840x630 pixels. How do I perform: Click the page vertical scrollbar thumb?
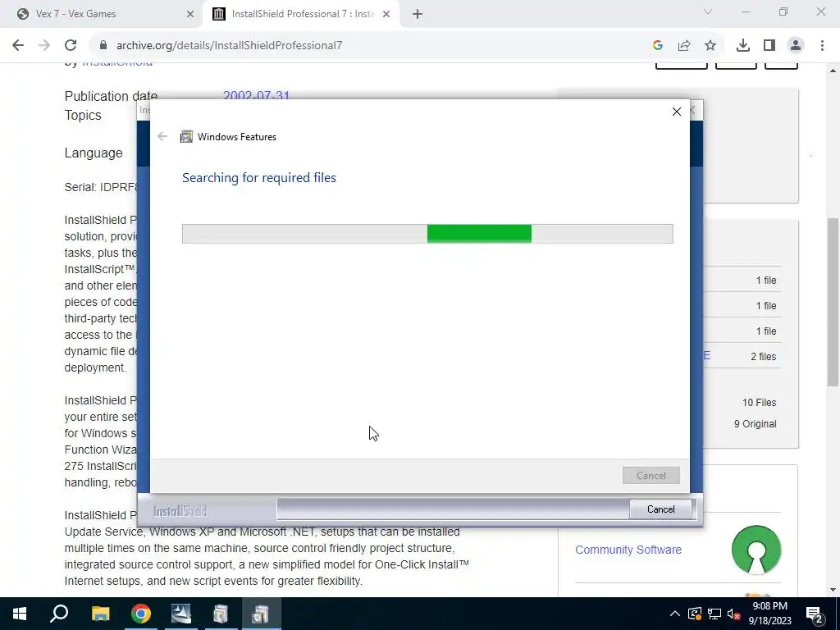click(833, 302)
